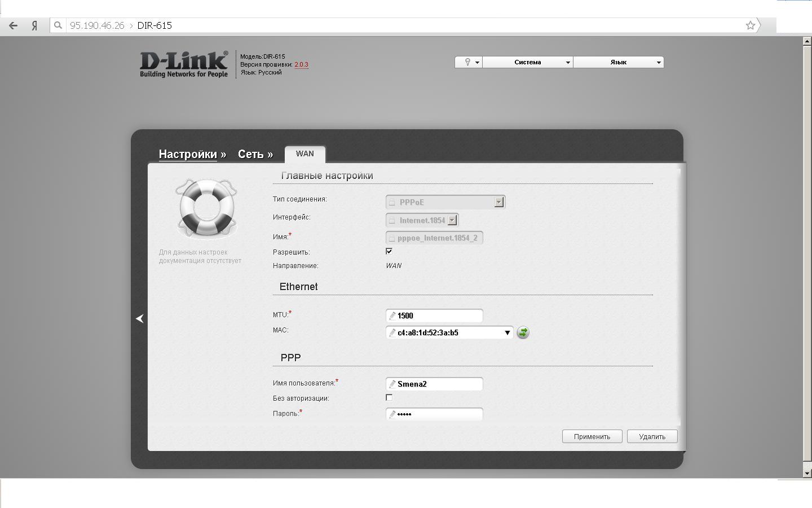Image resolution: width=812 pixels, height=508 pixels.
Task: Open firmware version 2.0.3 link
Action: 301,64
